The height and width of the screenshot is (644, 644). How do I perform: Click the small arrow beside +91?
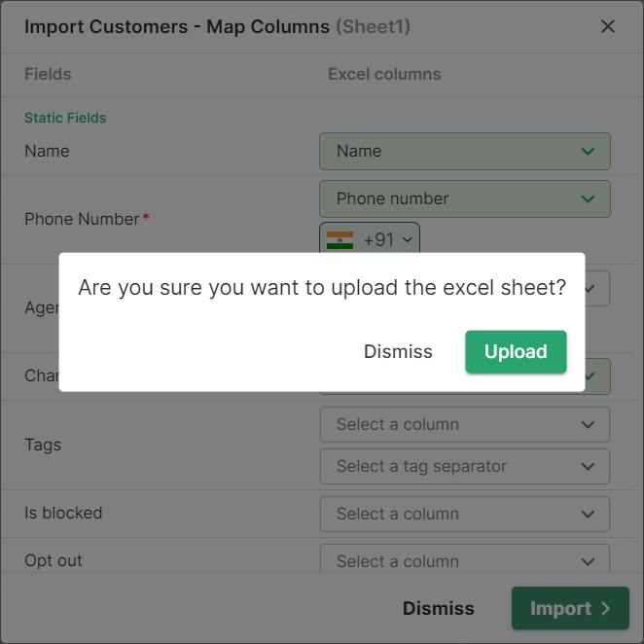408,239
